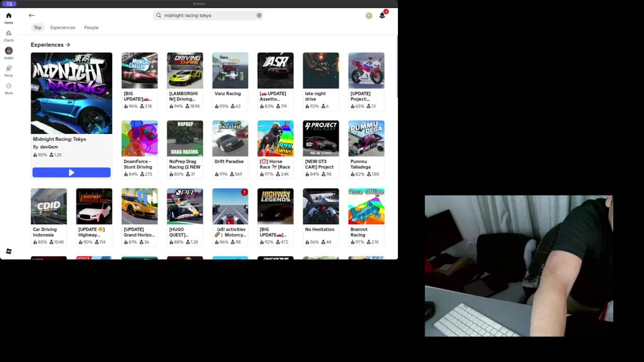Switch to the People tab
Viewport: 644px width, 362px height.
tap(91, 28)
